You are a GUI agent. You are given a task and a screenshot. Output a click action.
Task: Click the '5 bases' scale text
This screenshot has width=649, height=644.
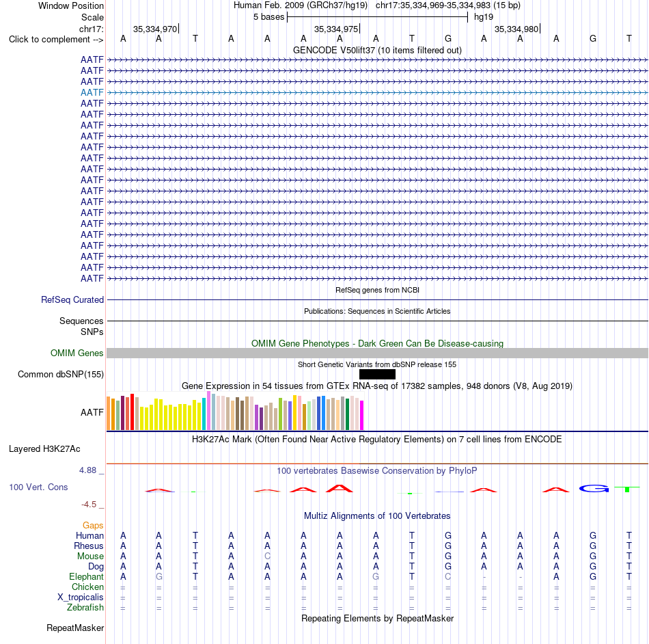(269, 17)
